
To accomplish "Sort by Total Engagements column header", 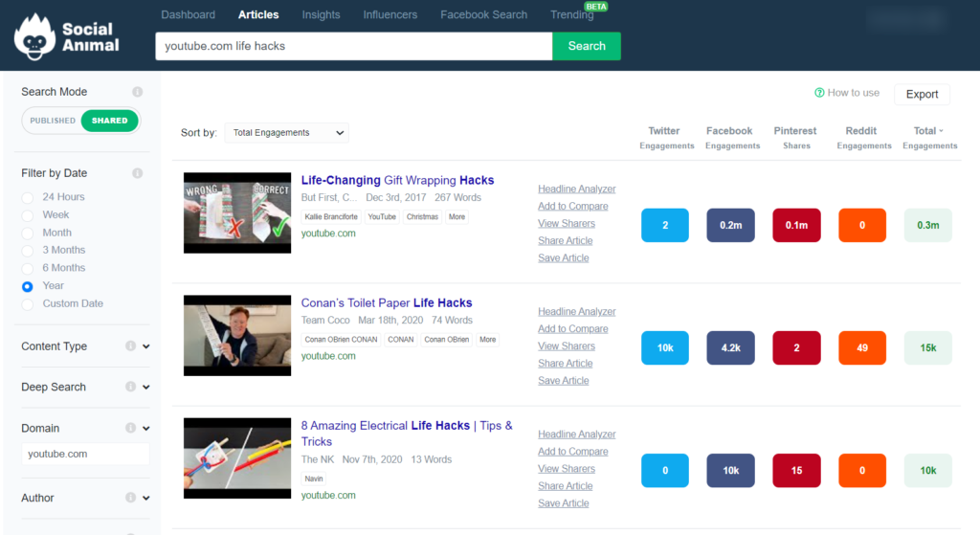I will tap(929, 138).
